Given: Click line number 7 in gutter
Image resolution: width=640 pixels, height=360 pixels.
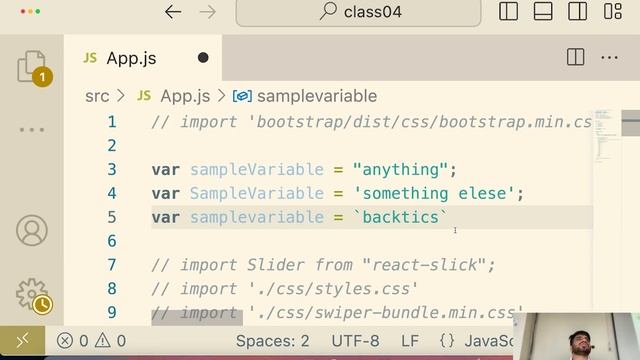Looking at the screenshot, I should coord(112,265).
